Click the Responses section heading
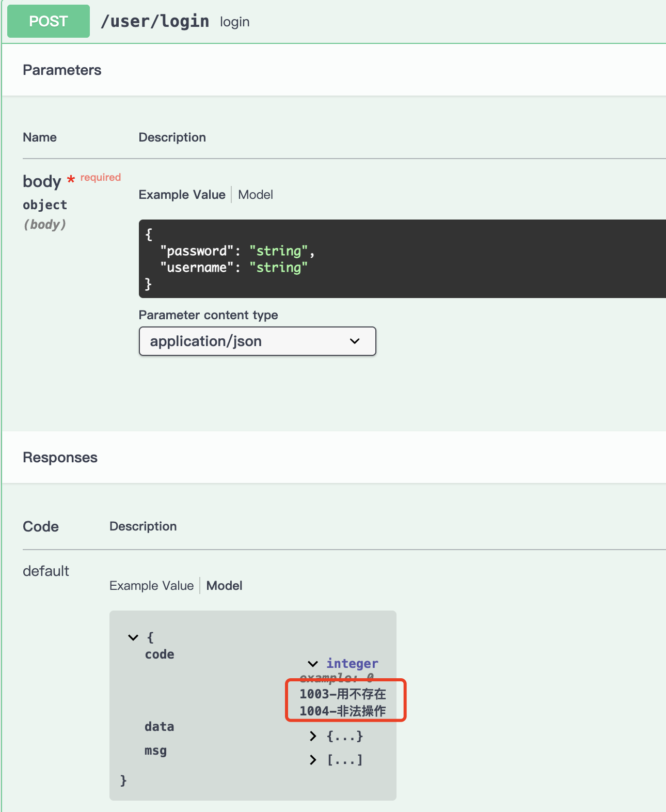 (60, 457)
